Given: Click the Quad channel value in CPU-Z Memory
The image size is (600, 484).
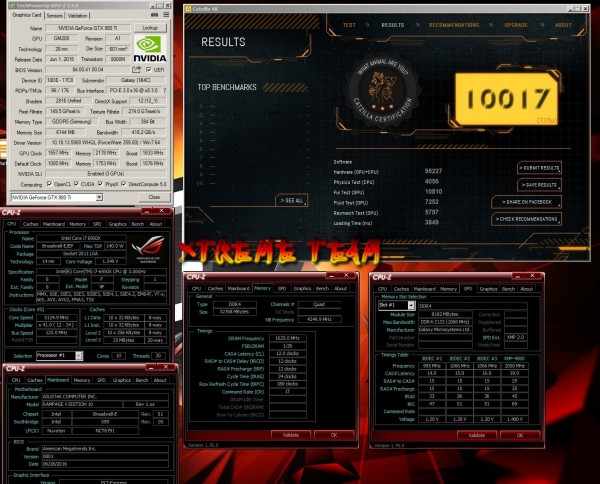Looking at the screenshot, I should (319, 305).
